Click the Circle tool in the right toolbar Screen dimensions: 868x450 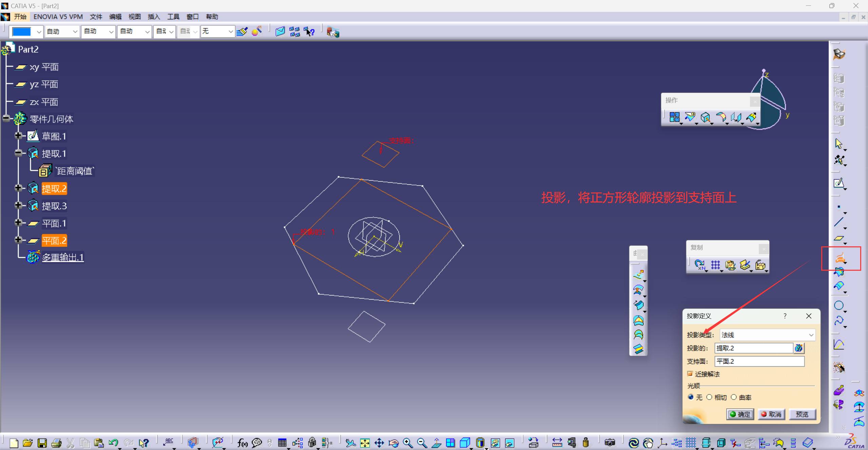click(839, 305)
